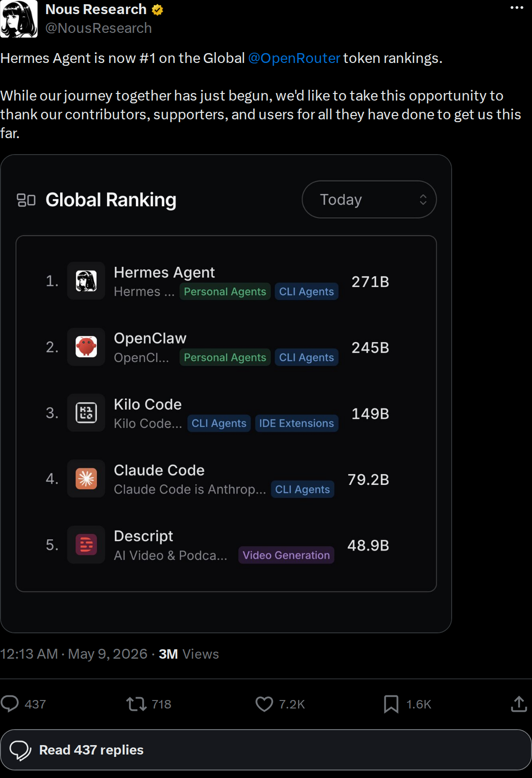Select the Personal Agents tag on Hermes Agent
532x778 pixels.
(x=225, y=291)
